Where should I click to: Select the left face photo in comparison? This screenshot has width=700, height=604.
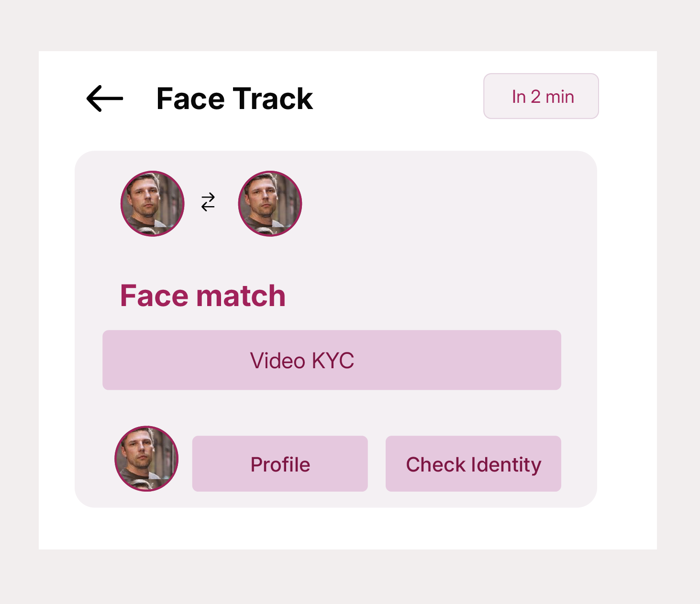tap(152, 203)
